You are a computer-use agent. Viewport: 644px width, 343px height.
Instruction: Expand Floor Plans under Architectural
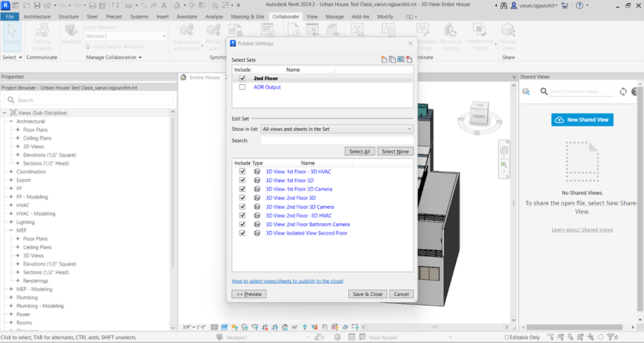point(18,129)
